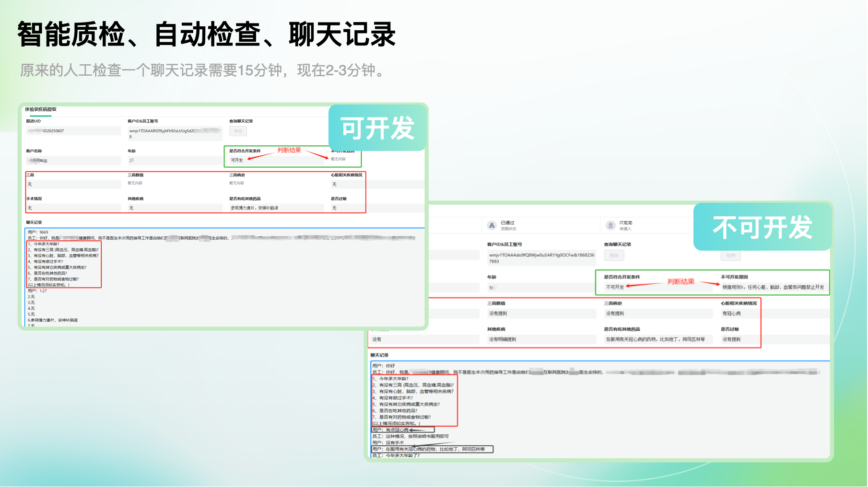The width and height of the screenshot is (868, 487).
Task: Click question 4、有没有做过手术 in left chat
Action: point(46,262)
